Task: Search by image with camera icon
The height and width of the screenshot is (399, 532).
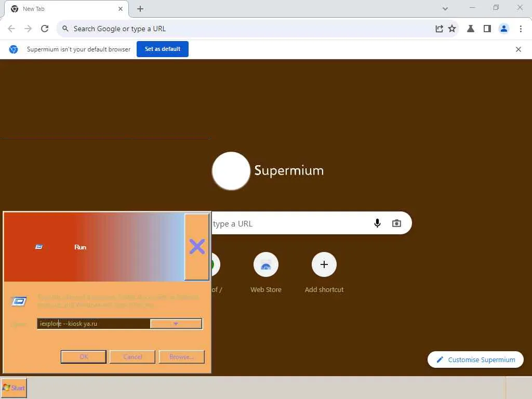Action: pyautogui.click(x=396, y=223)
